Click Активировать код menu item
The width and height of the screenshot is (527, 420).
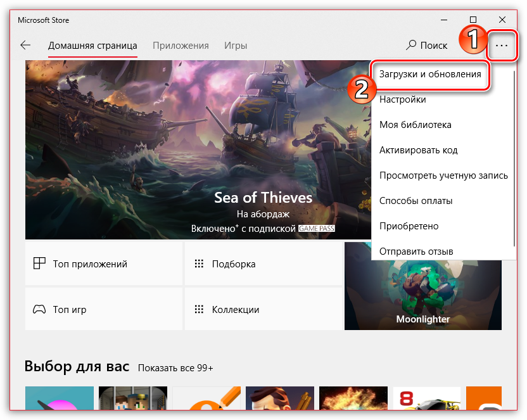[x=418, y=150]
